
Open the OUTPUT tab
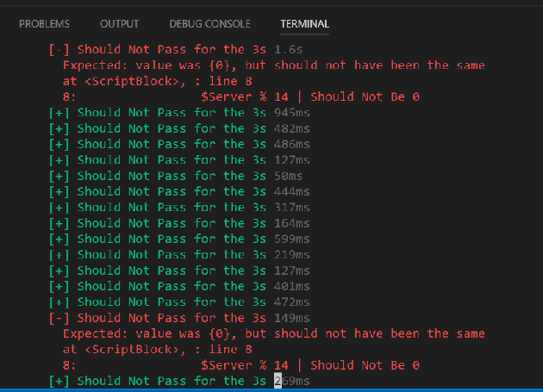(119, 23)
